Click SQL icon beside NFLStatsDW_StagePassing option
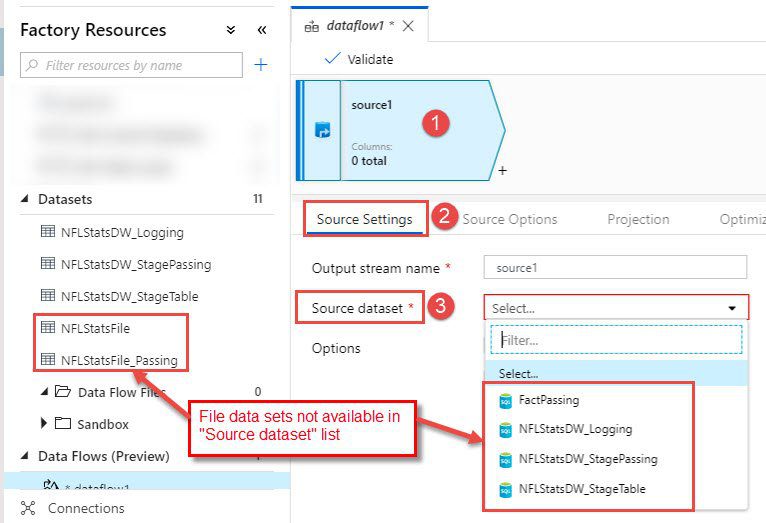 506,460
